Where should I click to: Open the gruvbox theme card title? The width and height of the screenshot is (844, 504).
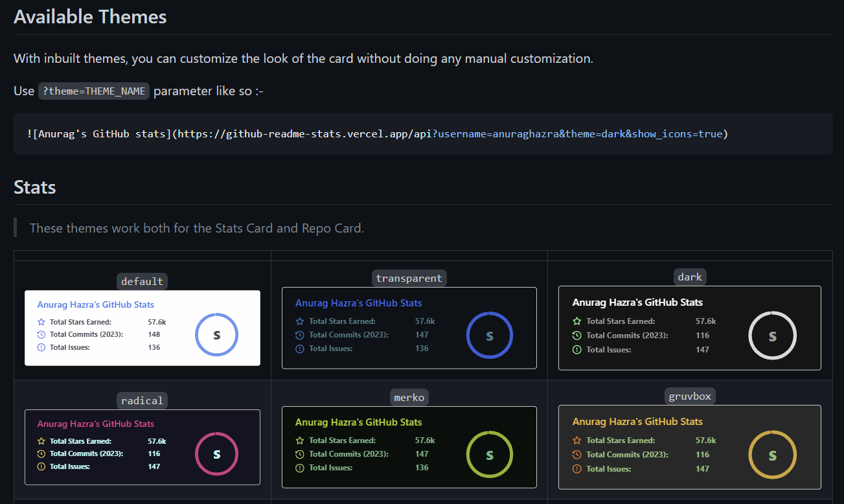pos(637,422)
